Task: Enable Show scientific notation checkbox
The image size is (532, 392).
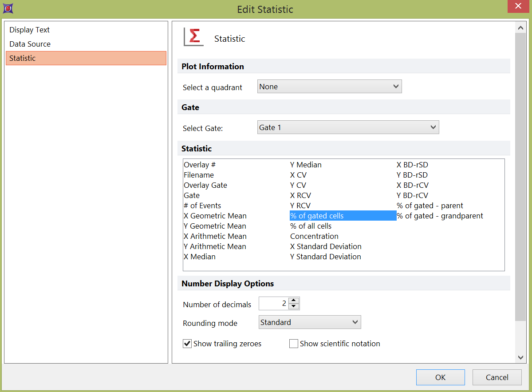Action: 294,344
